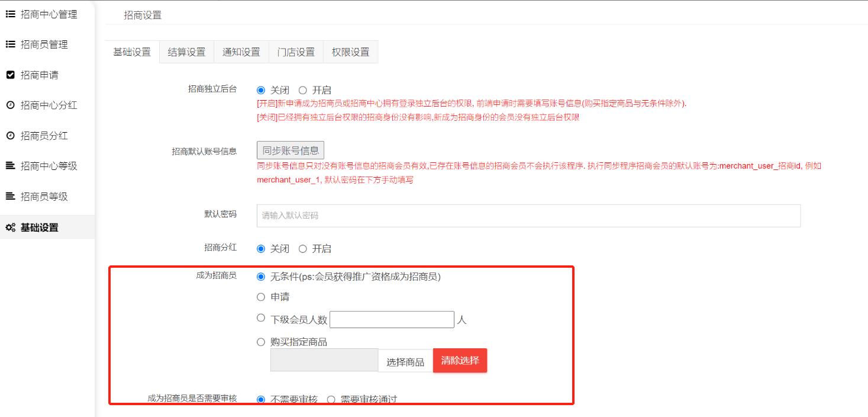Select the 下级会员人数 radio option
868x417 pixels.
(261, 318)
